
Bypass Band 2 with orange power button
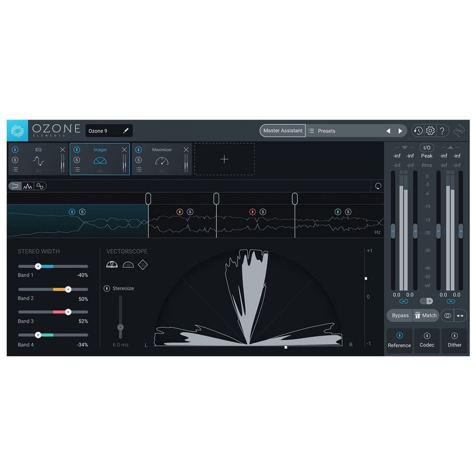(x=180, y=212)
